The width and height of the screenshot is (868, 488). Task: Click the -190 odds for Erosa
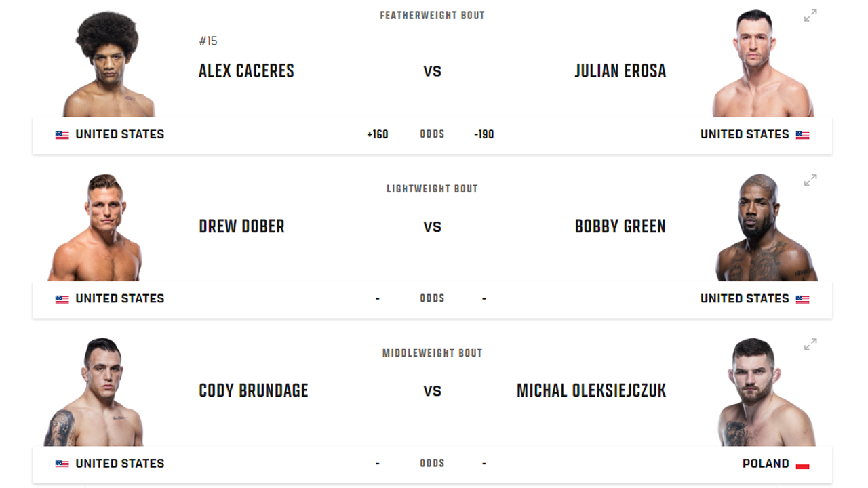pyautogui.click(x=484, y=134)
